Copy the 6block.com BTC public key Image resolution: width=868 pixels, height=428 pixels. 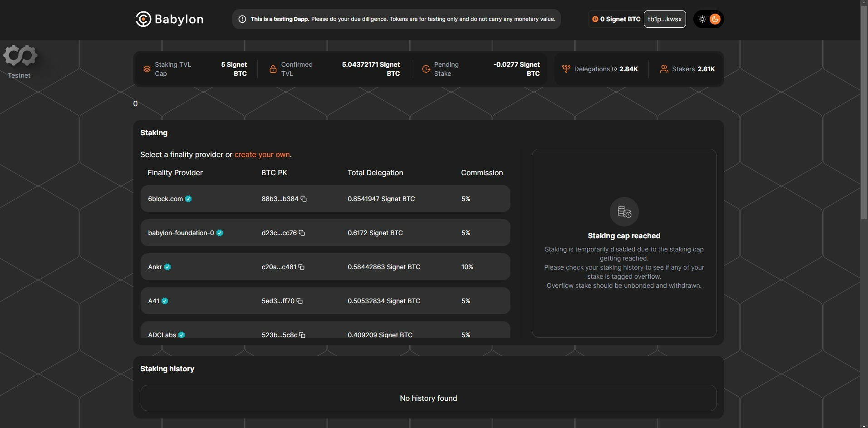point(304,199)
